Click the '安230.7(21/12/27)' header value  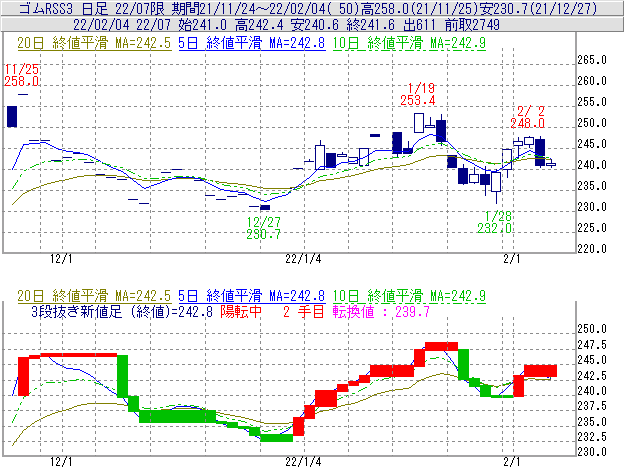538,8
